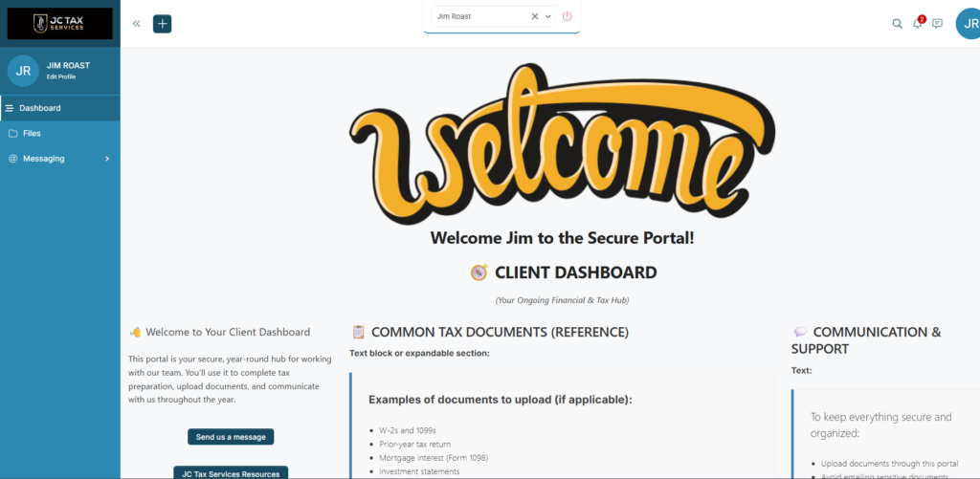Click the JR sidebar profile avatar
The height and width of the screenshot is (479, 980).
point(23,71)
